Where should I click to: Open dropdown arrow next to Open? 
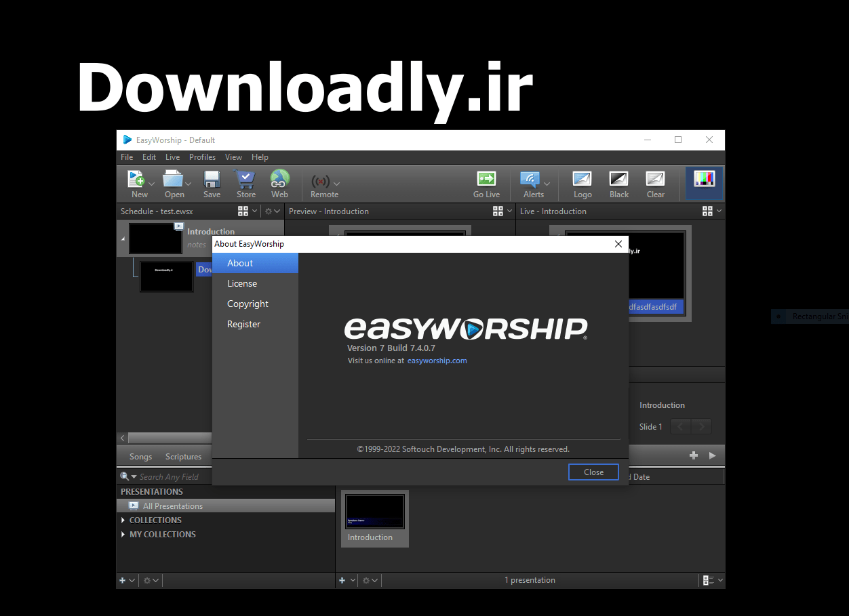pos(189,184)
